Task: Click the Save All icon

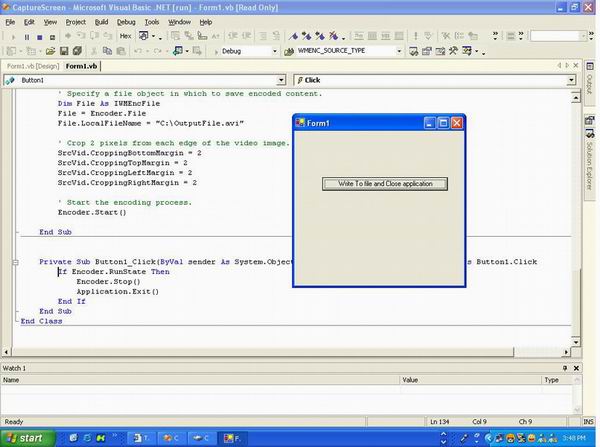Action: [x=77, y=51]
